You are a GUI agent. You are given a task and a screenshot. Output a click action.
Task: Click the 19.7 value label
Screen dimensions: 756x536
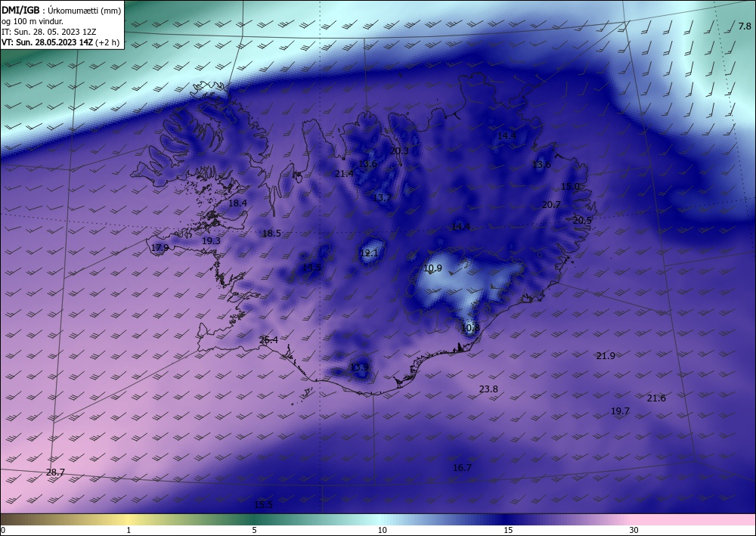coord(620,411)
